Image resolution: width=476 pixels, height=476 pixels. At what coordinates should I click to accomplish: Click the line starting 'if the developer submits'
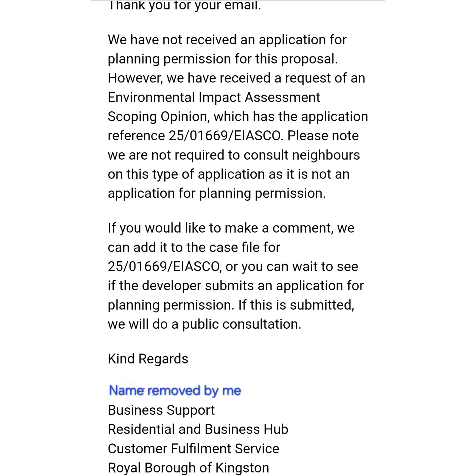click(235, 286)
